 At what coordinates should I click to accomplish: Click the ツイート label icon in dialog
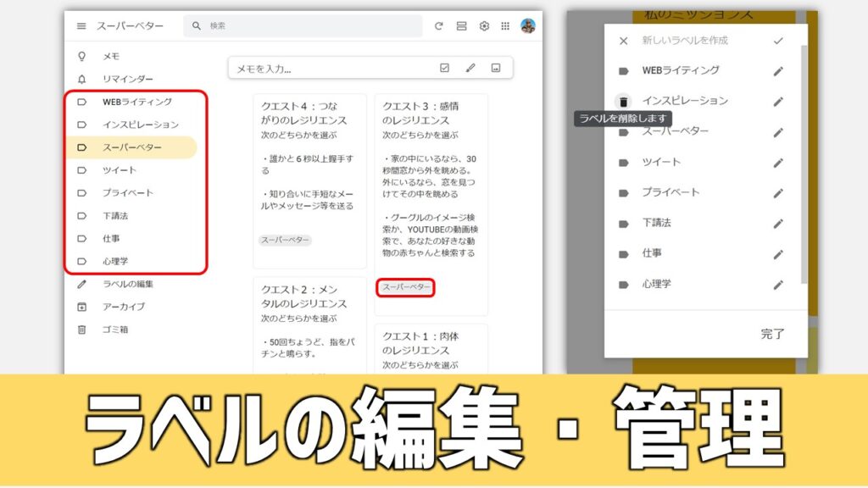[623, 163]
